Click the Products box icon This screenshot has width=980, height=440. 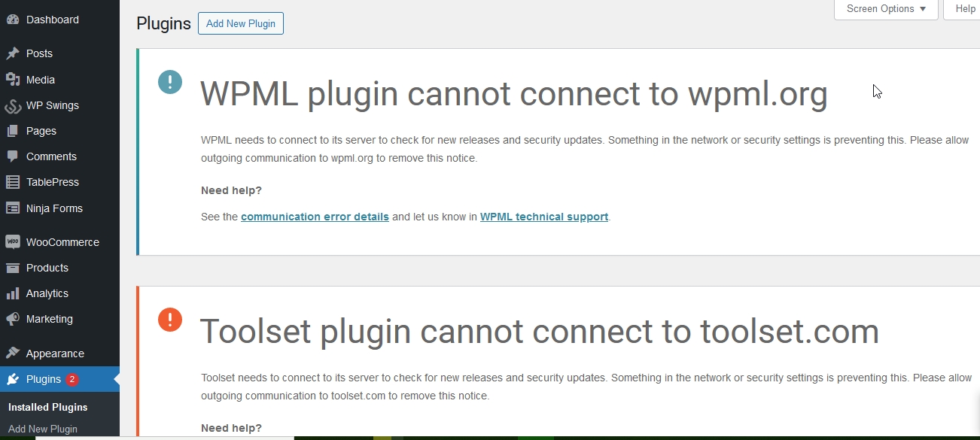[13, 268]
